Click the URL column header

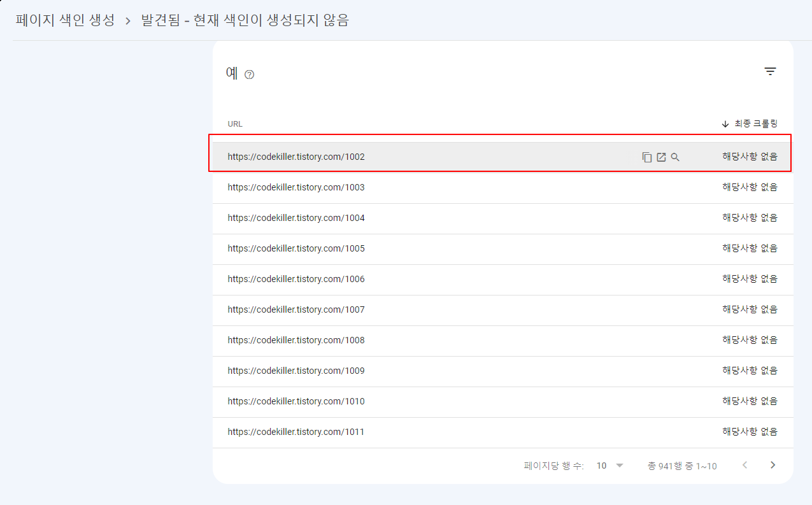tap(234, 124)
